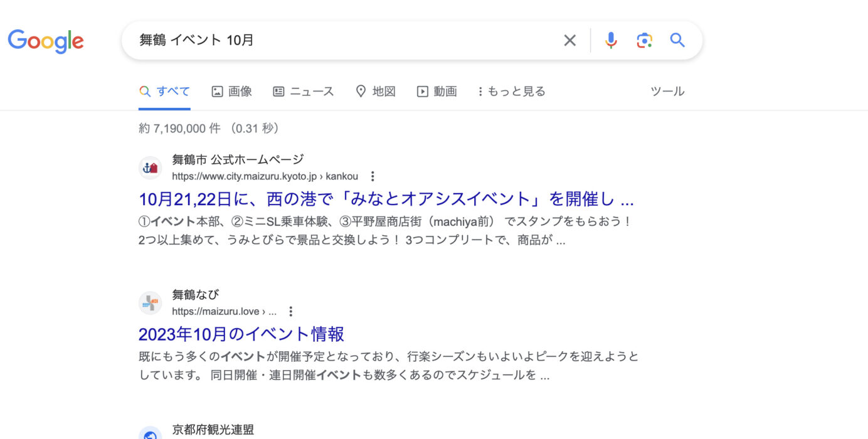Image resolution: width=868 pixels, height=439 pixels.
Task: Select the 動画 tab
Action: tap(437, 92)
